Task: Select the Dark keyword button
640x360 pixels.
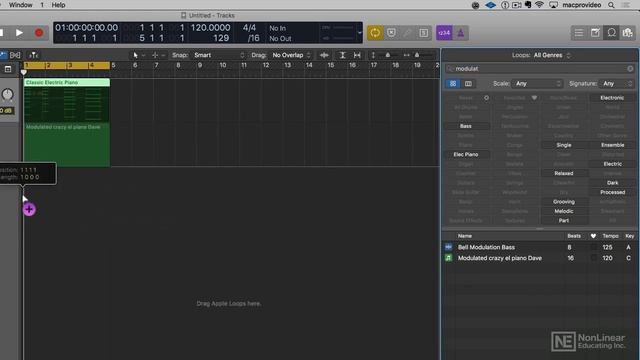Action: pos(612,183)
